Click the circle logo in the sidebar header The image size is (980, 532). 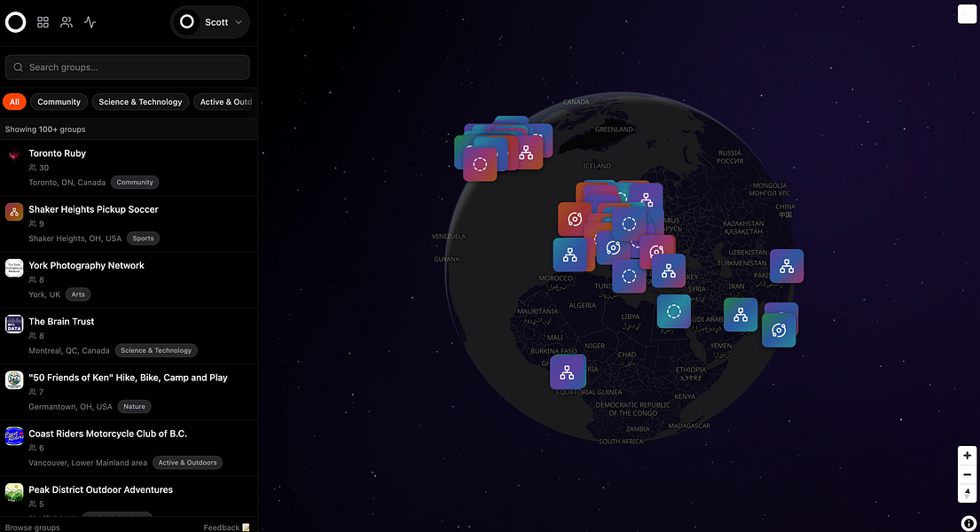point(16,22)
